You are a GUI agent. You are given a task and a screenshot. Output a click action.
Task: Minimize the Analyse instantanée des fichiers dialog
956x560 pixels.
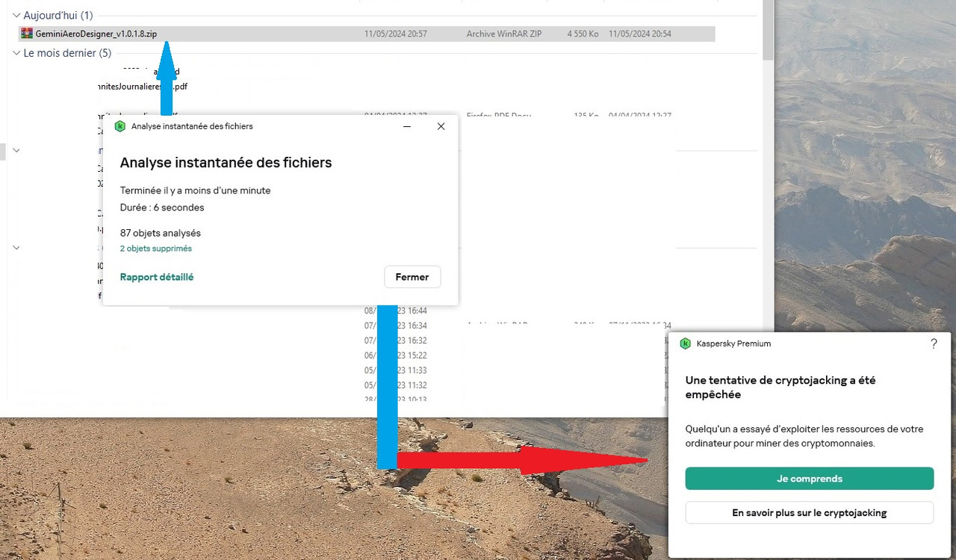(x=406, y=126)
